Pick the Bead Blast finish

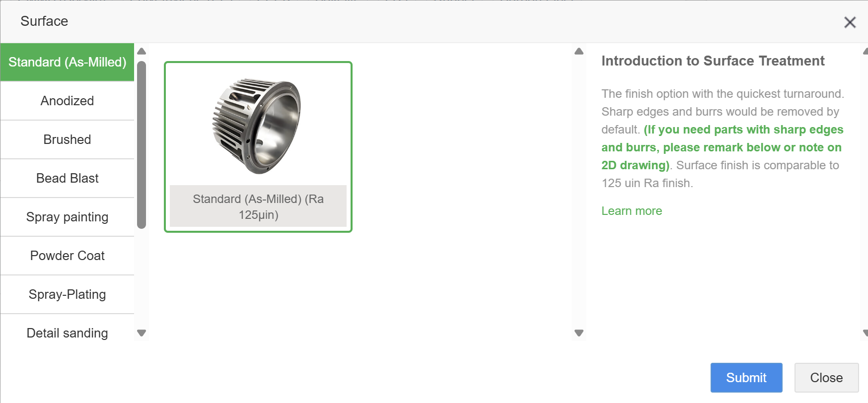[x=67, y=178]
